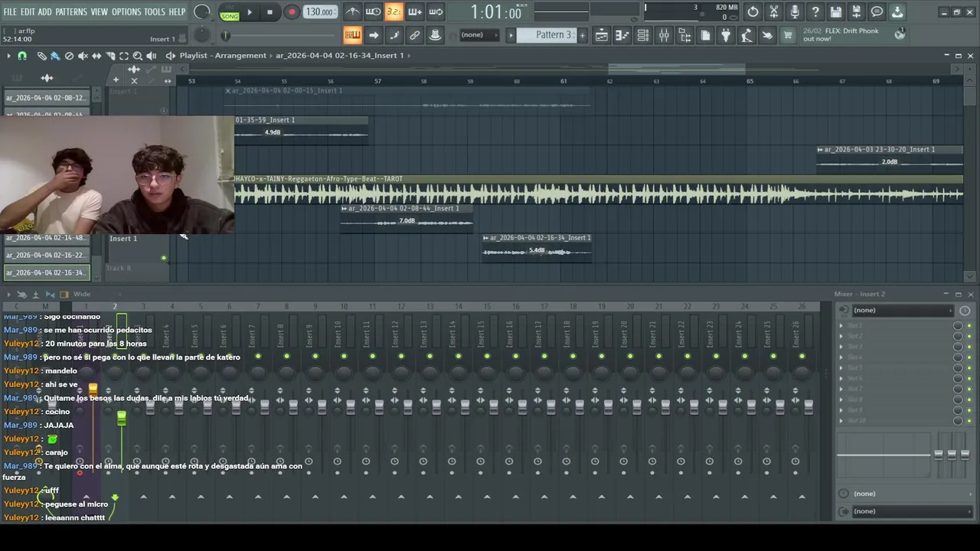Select the playlist Delete tool
This screenshot has width=980, height=551.
(69, 56)
